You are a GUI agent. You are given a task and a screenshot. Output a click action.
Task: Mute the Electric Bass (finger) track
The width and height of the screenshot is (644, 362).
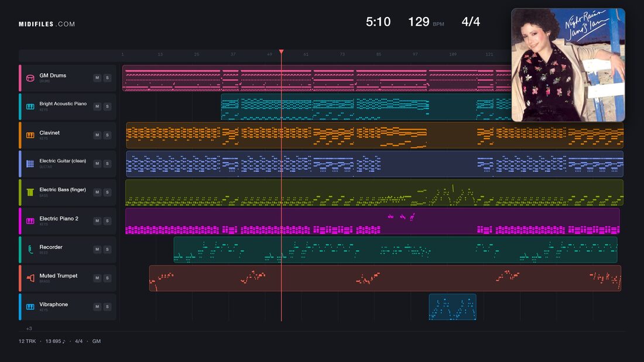(97, 192)
